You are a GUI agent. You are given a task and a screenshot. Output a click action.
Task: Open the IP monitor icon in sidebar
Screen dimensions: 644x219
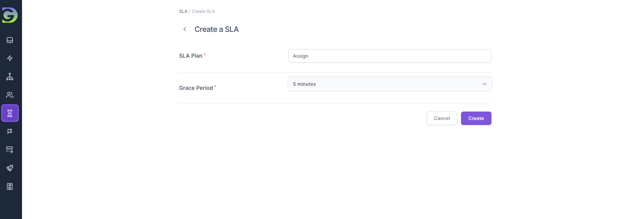tap(10, 186)
